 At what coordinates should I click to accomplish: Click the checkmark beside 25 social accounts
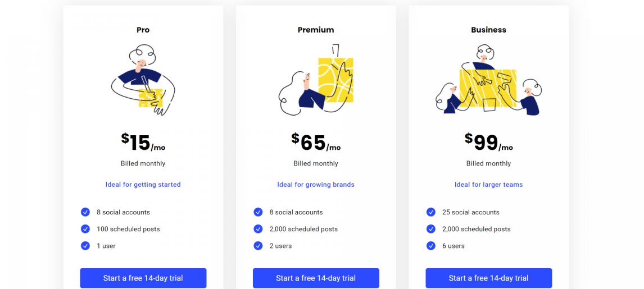tap(431, 212)
